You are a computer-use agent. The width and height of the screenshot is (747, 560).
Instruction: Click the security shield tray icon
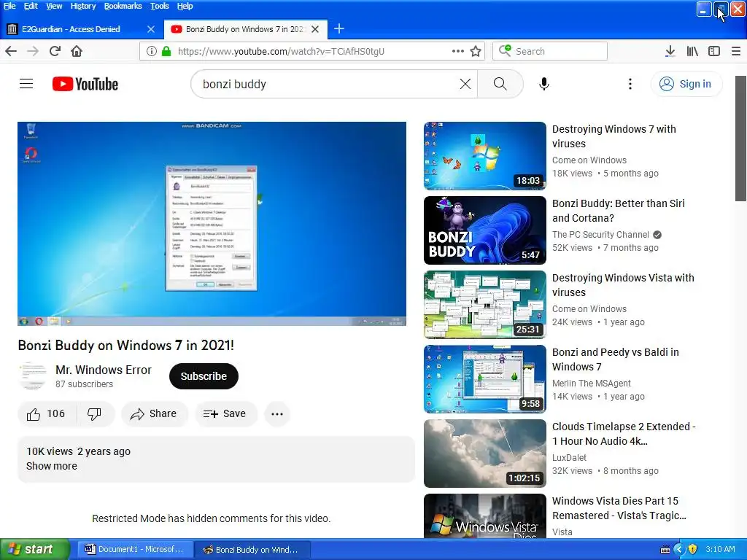point(692,550)
